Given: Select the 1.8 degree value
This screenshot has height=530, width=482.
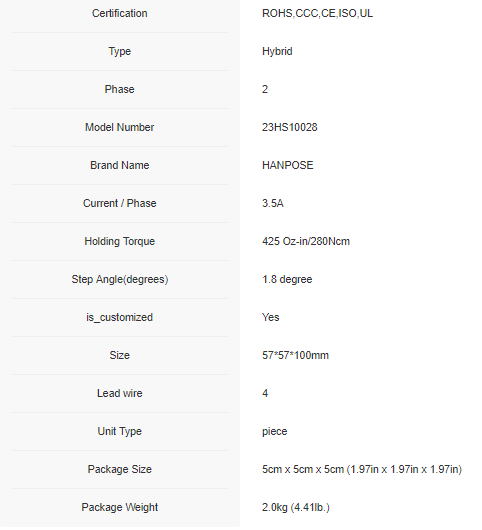Looking at the screenshot, I should (287, 280).
